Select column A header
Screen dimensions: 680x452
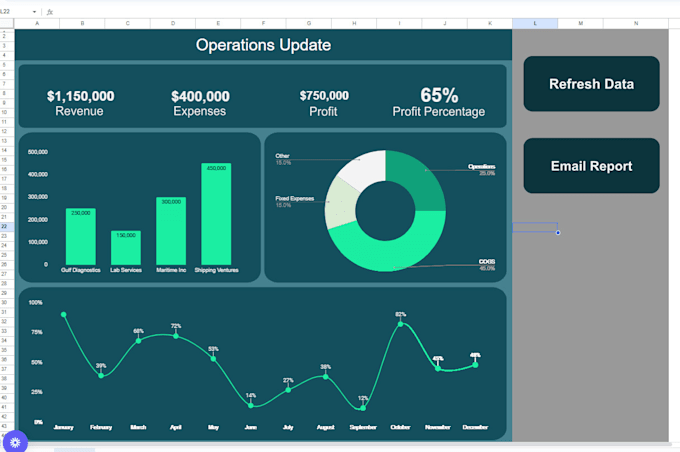tap(37, 23)
